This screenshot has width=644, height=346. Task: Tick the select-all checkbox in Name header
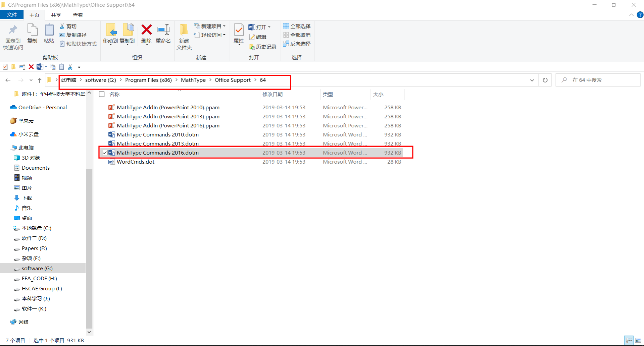pos(102,95)
